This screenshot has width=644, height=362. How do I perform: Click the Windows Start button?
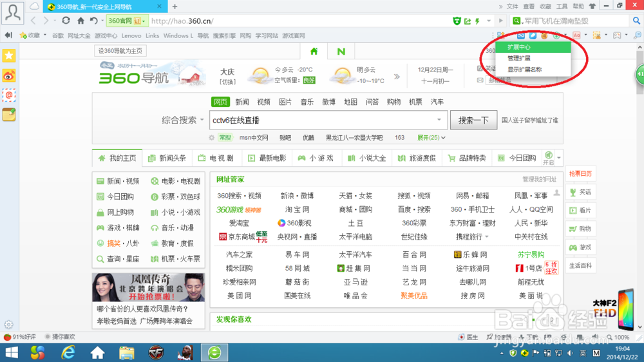[x=12, y=352]
